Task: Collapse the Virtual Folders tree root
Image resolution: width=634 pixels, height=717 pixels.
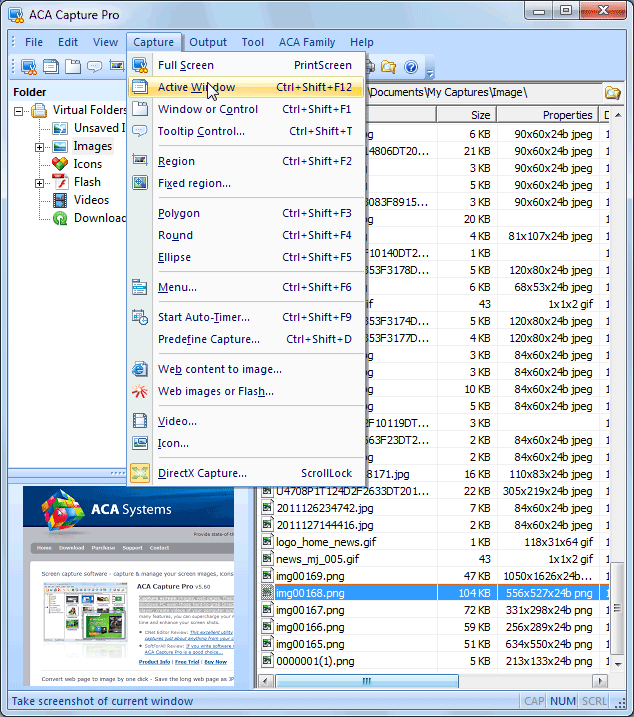Action: (x=21, y=111)
